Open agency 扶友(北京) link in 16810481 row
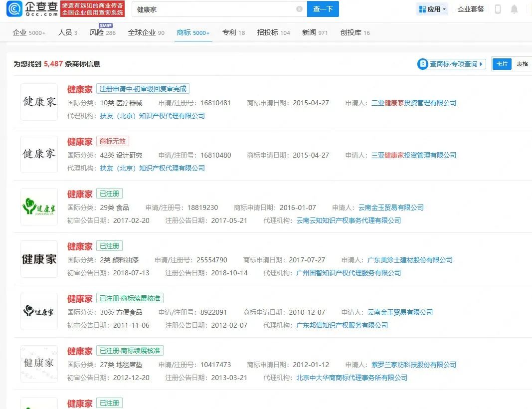532x409 pixels. click(x=153, y=116)
